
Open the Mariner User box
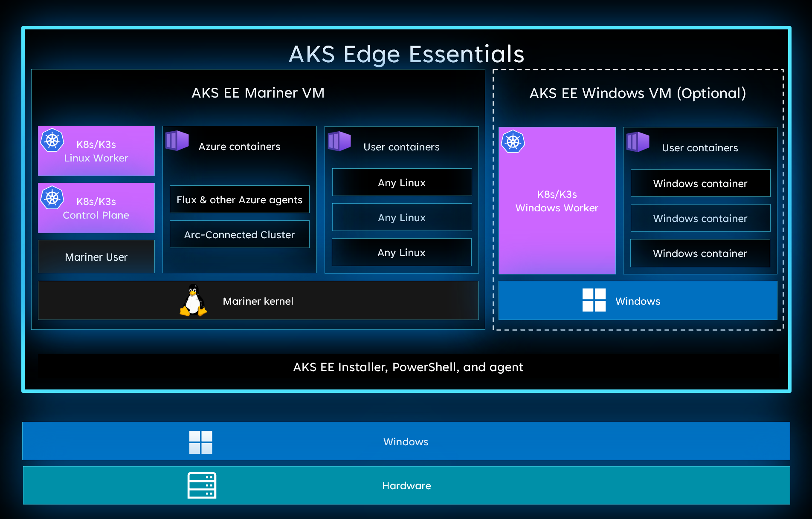(x=96, y=257)
